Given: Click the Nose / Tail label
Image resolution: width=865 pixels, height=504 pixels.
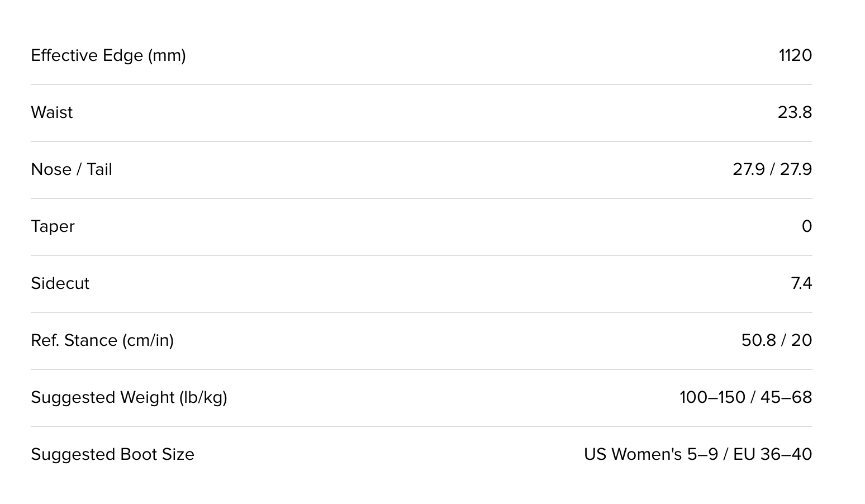Looking at the screenshot, I should coord(72,169).
